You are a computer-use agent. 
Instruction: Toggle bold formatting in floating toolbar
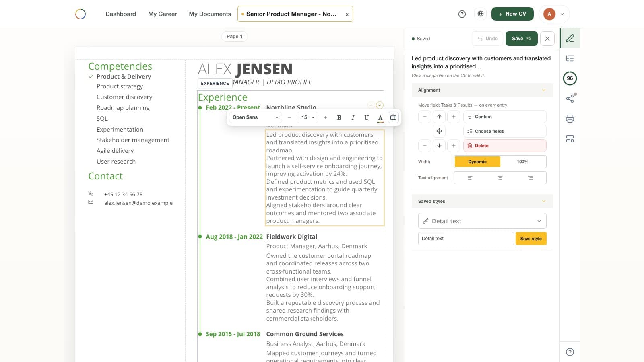(x=339, y=117)
